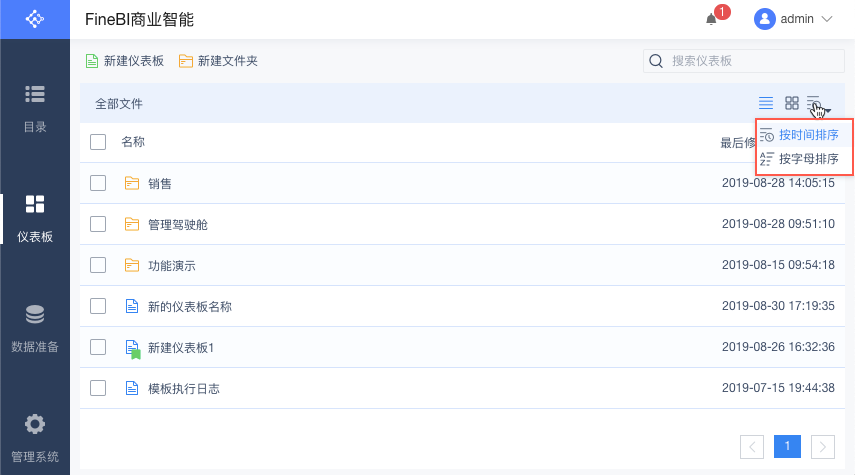Screen dimensions: 855x475
Task: Toggle the select-all checkbox in header
Action: pos(98,142)
